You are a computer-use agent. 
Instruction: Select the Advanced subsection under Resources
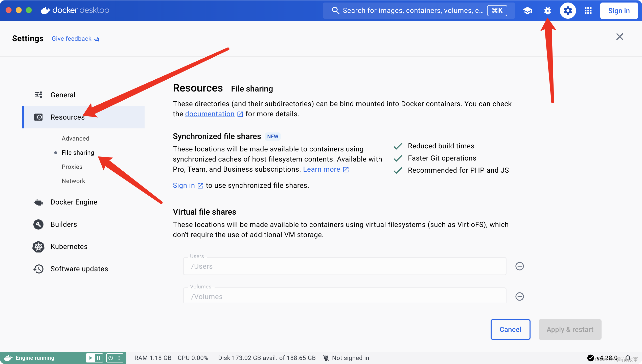75,138
